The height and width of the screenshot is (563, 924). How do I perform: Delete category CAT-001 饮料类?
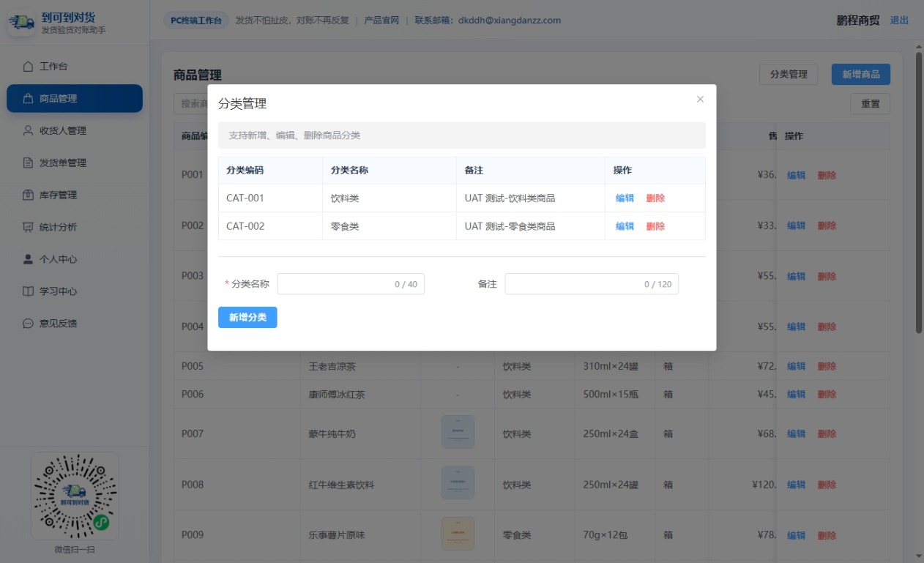(655, 198)
